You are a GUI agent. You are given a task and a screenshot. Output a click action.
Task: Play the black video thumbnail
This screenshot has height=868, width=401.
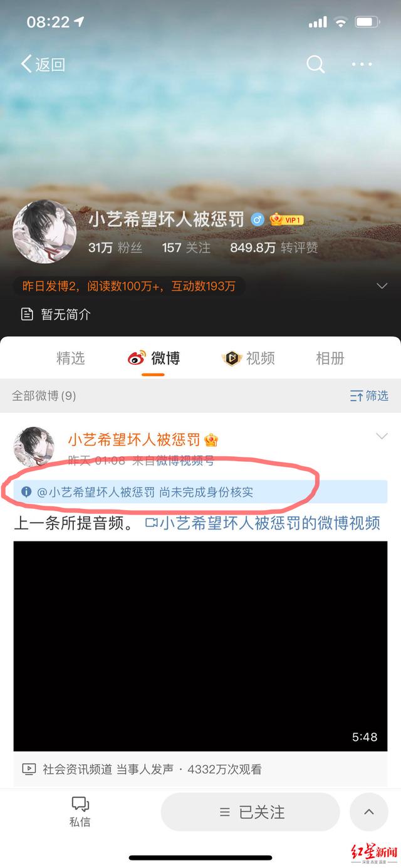tap(200, 646)
